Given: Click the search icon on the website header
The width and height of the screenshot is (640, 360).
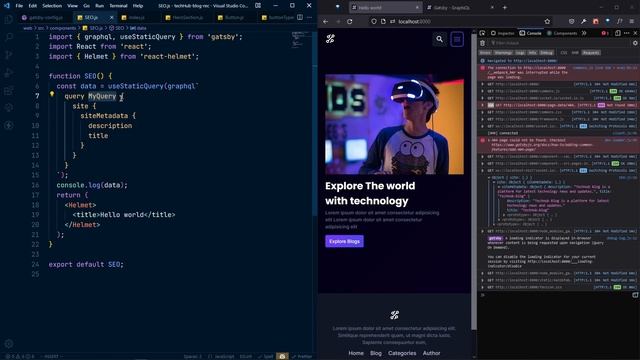Looking at the screenshot, I should [440, 39].
